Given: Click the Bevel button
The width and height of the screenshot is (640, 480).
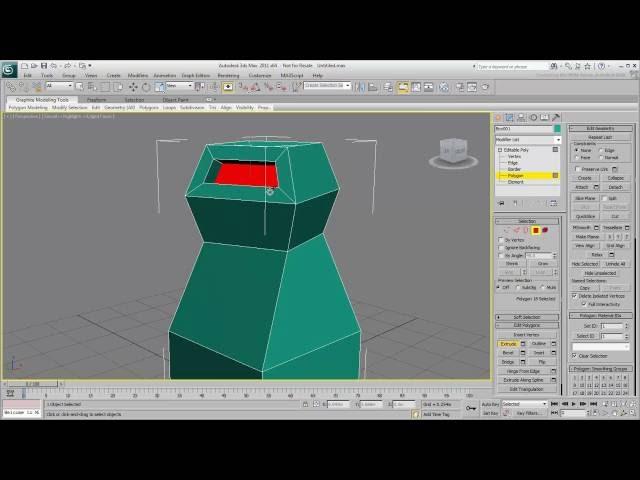Looking at the screenshot, I should click(509, 353).
